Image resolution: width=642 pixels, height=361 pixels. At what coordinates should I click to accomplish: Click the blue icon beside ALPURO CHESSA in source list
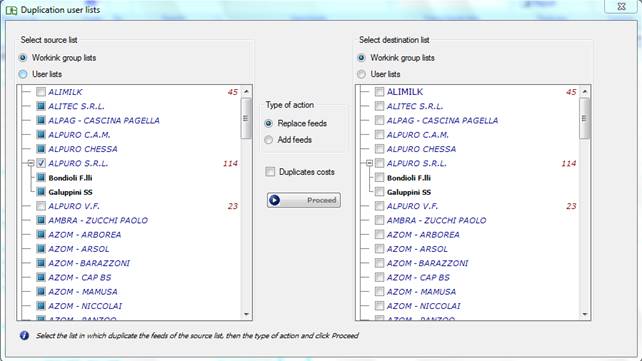pyautogui.click(x=41, y=149)
